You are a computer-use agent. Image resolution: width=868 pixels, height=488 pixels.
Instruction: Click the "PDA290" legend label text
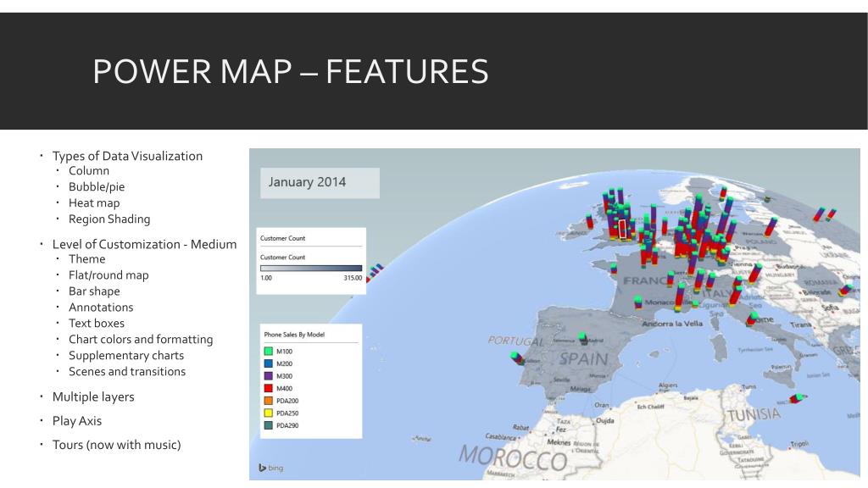coord(287,425)
